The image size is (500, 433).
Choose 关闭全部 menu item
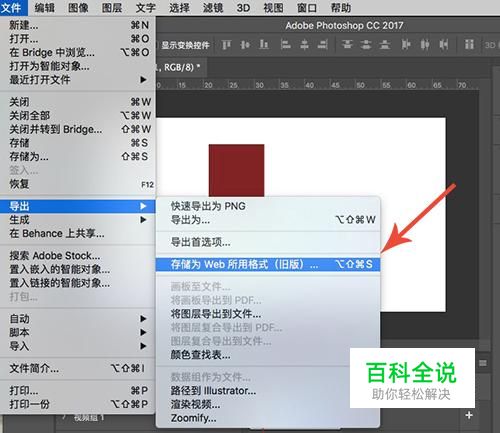78,115
